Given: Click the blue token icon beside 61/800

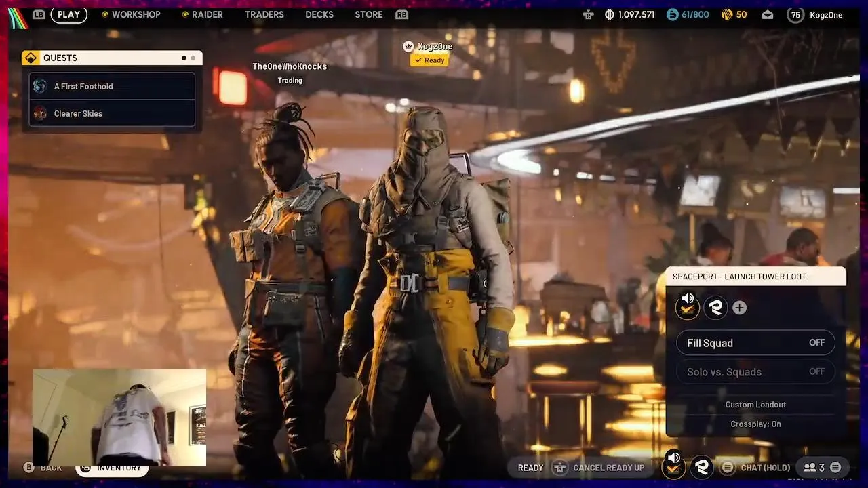Looking at the screenshot, I should click(672, 14).
